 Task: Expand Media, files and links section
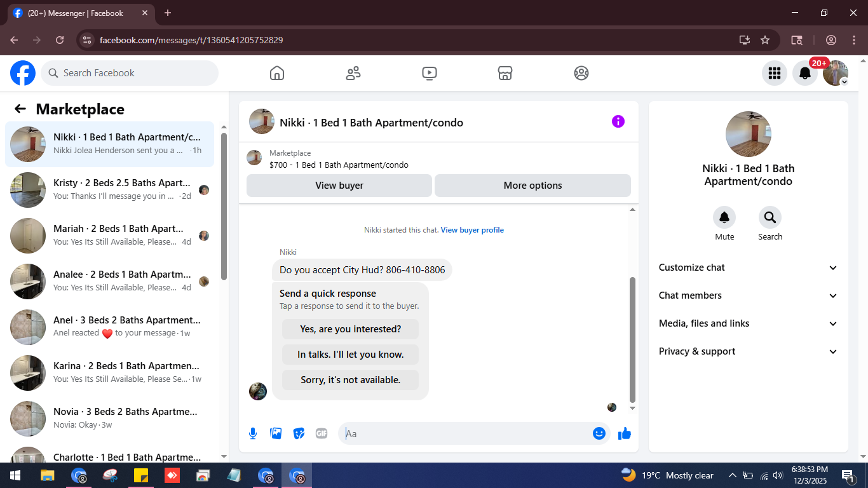749,323
